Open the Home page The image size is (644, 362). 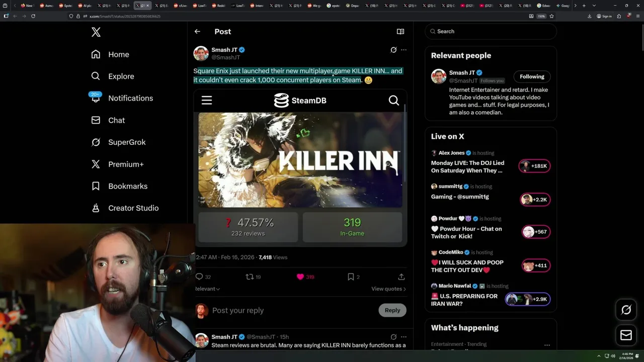(110, 54)
